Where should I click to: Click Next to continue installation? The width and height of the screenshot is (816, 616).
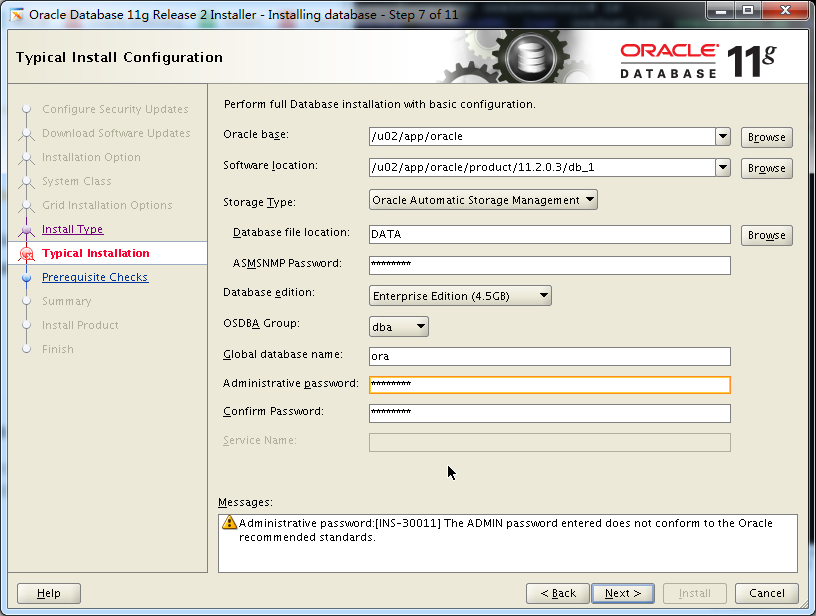pos(623,593)
